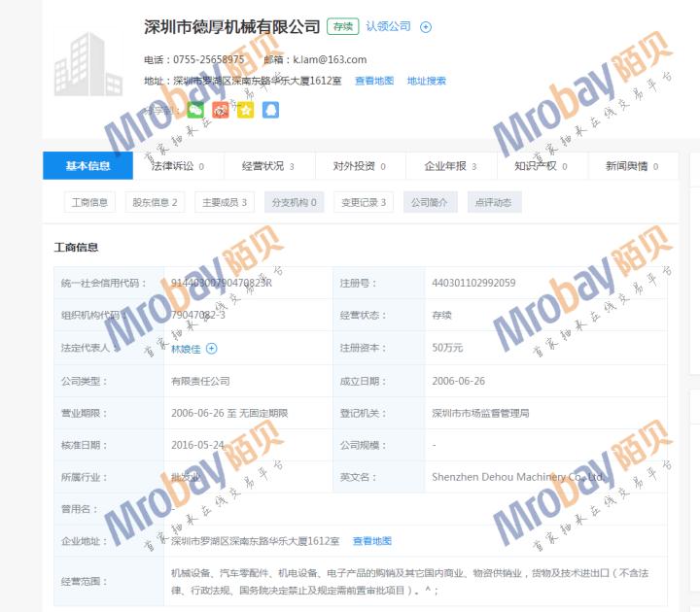Share to Qzone yellow star icon
Viewport: 700px width, 612px height.
click(x=245, y=110)
